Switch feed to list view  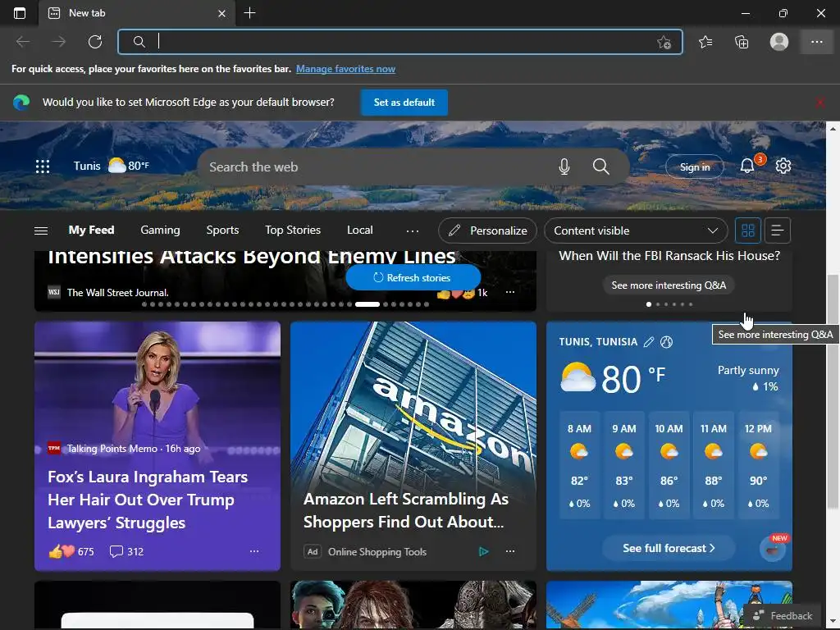[778, 231]
